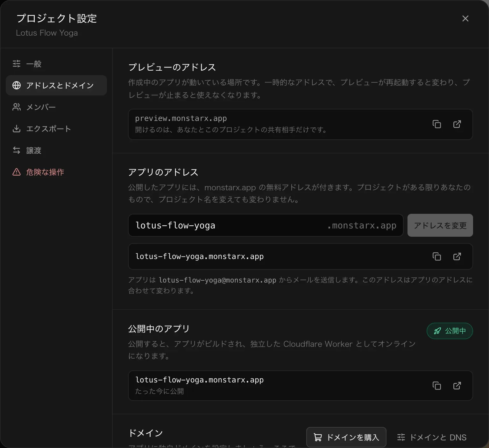Click the globe icon of アドレスとドメイン
Image resolution: width=489 pixels, height=448 pixels.
pyautogui.click(x=17, y=85)
